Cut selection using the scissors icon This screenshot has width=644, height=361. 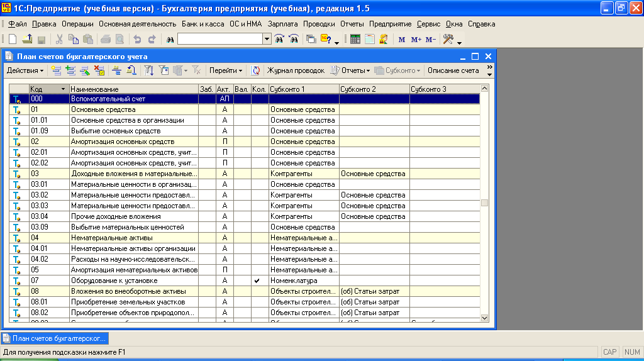[x=59, y=39]
